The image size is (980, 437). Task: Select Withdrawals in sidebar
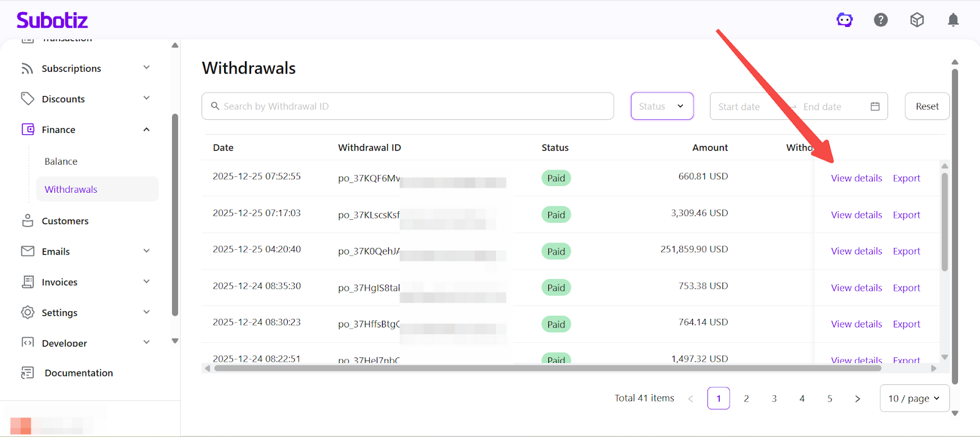(71, 190)
